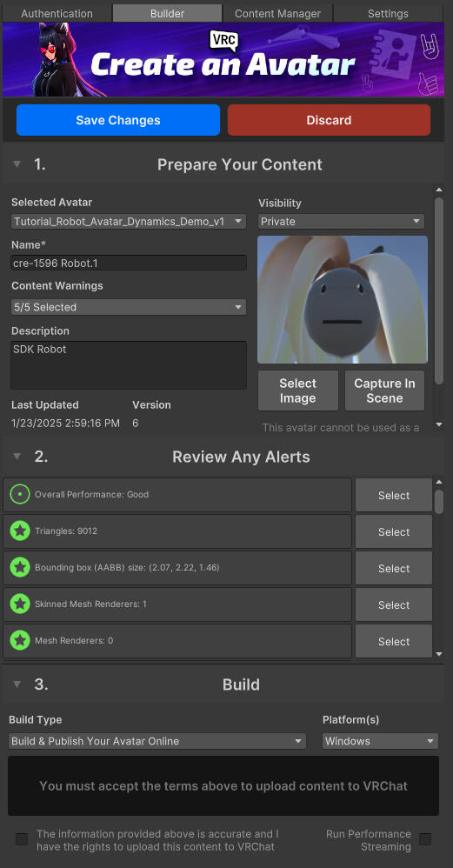Tick the rights-to-upload confirmation checkbox
Viewport: 453px width, 868px height.
[x=22, y=839]
